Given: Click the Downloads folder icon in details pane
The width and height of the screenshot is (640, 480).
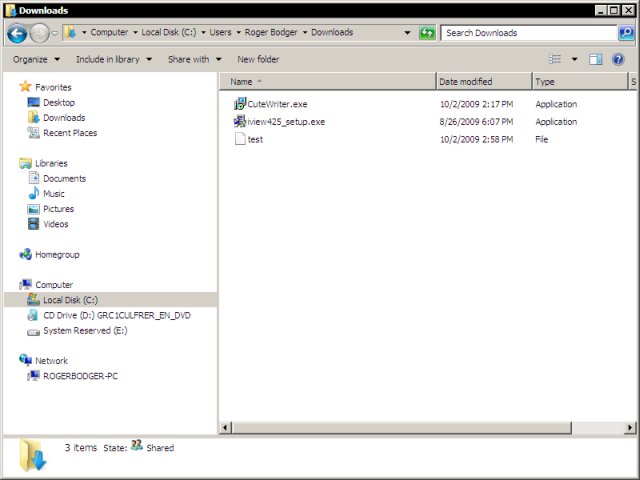Looking at the screenshot, I should coord(33,456).
